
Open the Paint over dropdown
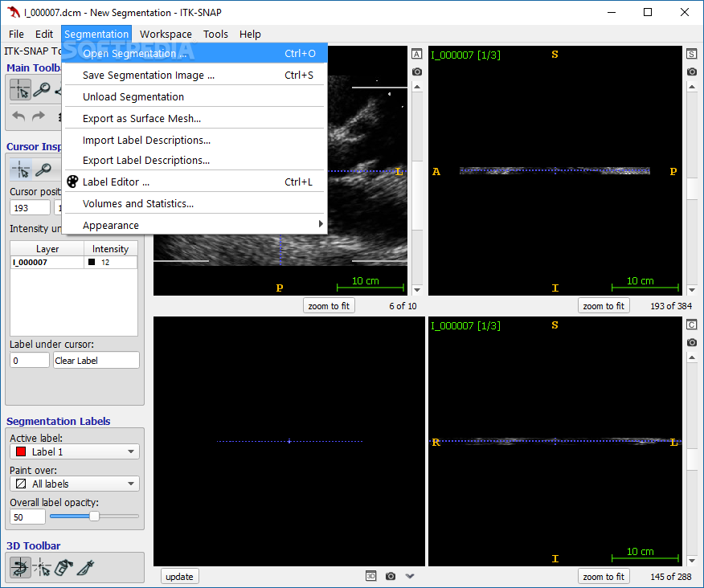75,484
